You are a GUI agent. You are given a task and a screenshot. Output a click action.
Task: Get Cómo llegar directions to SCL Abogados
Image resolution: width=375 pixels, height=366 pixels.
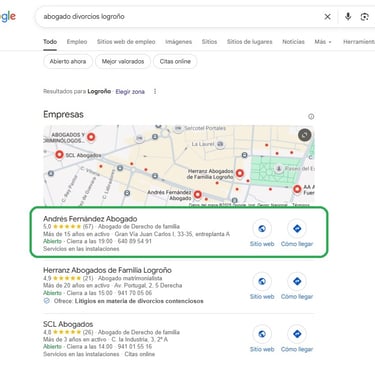pos(297,339)
